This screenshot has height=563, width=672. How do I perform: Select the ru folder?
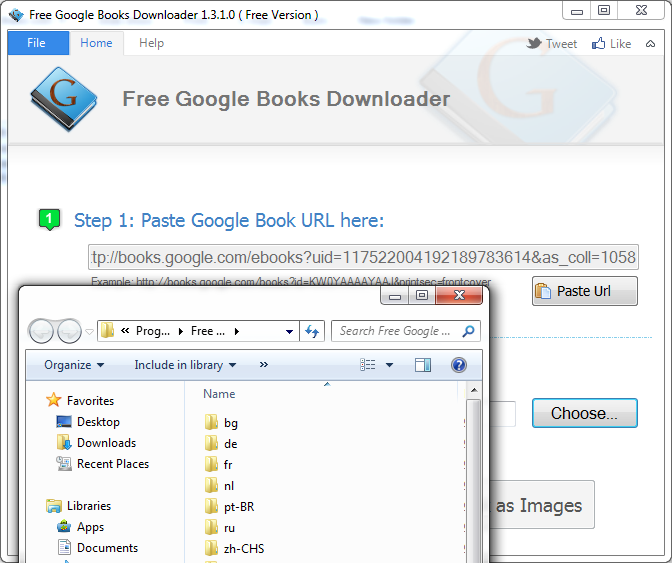pos(220,527)
